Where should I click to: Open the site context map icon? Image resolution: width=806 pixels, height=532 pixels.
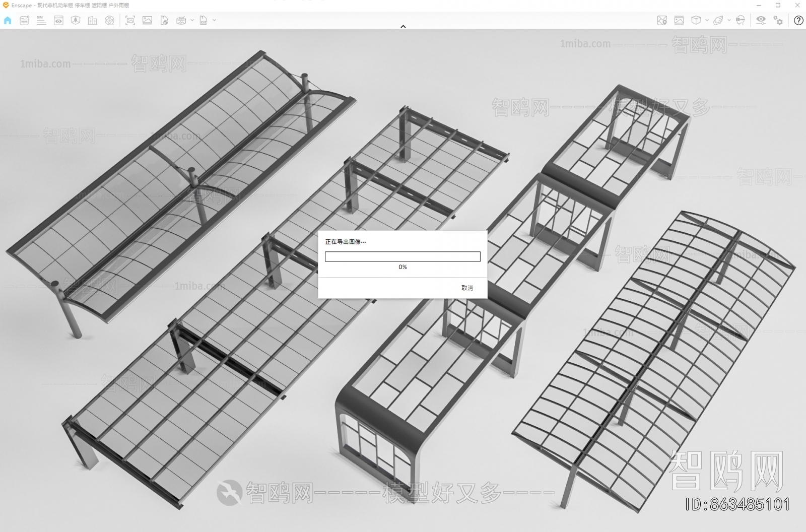pos(662,21)
